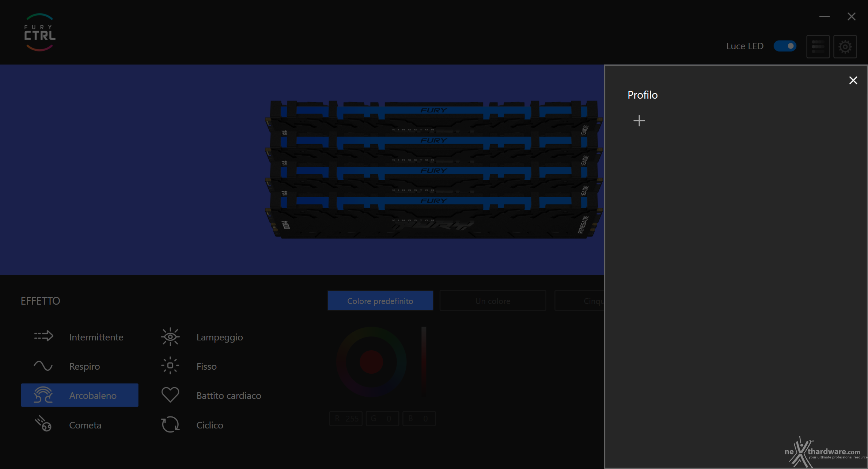Choose the Intermittente effect label
The height and width of the screenshot is (469, 868).
point(96,337)
